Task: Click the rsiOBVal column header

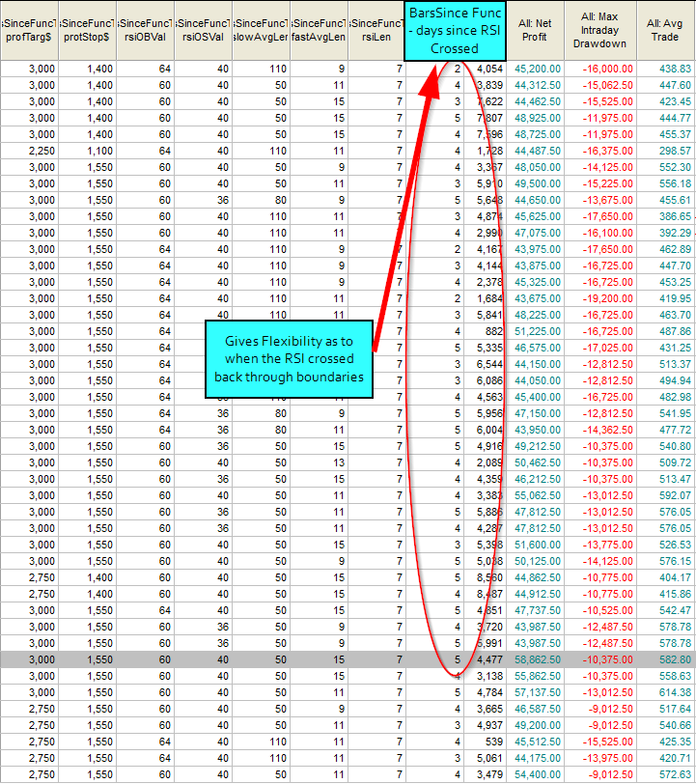Action: [145, 30]
